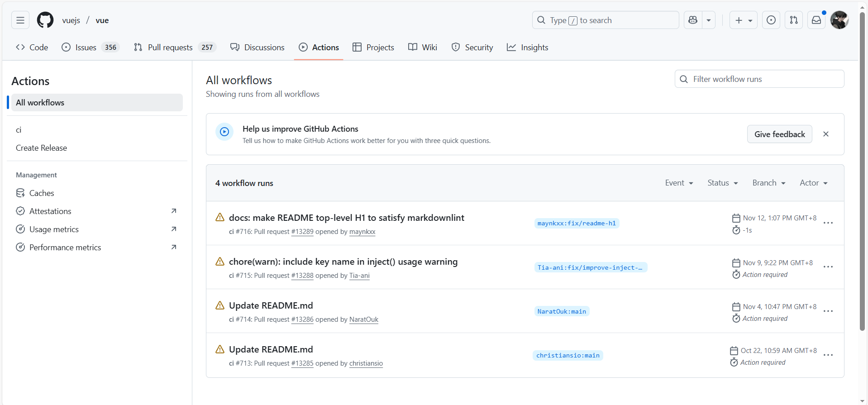
Task: Click the GitHub logo icon
Action: point(45,20)
